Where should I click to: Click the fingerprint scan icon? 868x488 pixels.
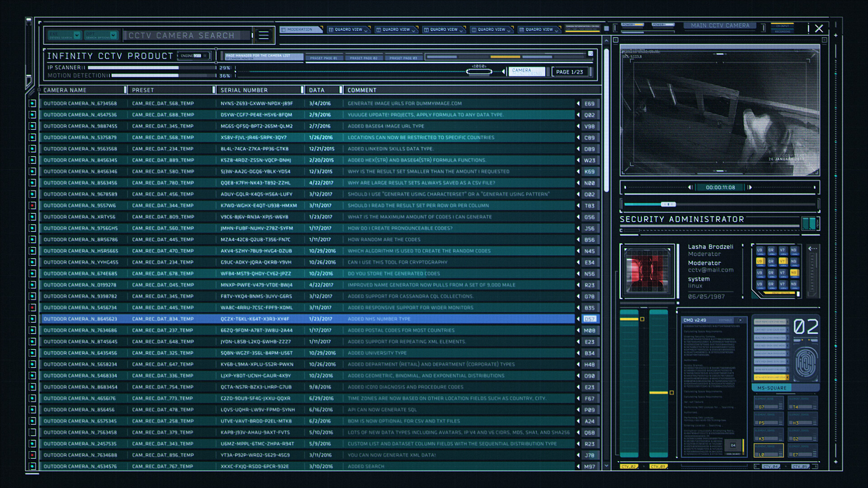[x=806, y=363]
